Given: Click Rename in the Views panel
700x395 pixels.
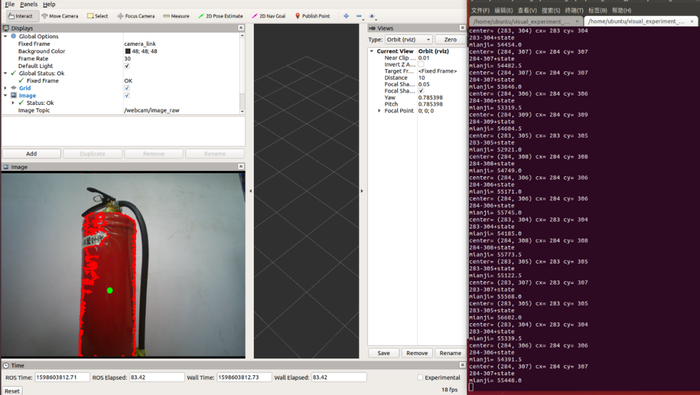Looking at the screenshot, I should (450, 353).
